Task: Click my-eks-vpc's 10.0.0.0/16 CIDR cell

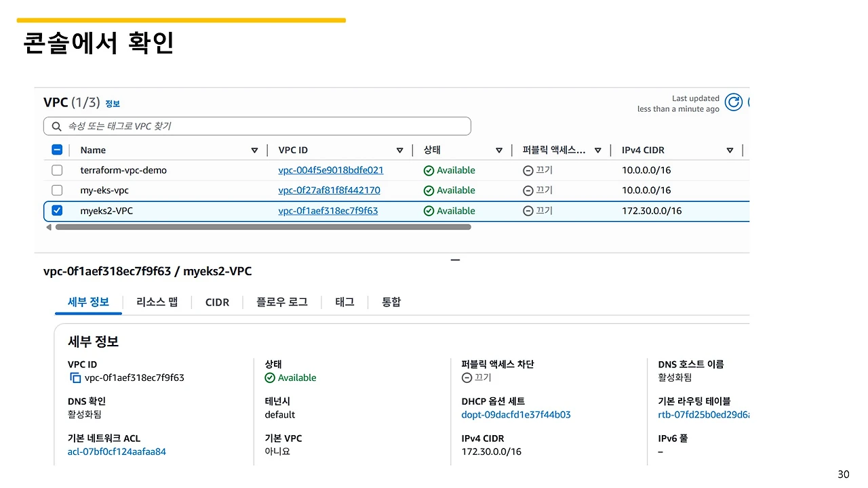Action: pyautogui.click(x=646, y=190)
